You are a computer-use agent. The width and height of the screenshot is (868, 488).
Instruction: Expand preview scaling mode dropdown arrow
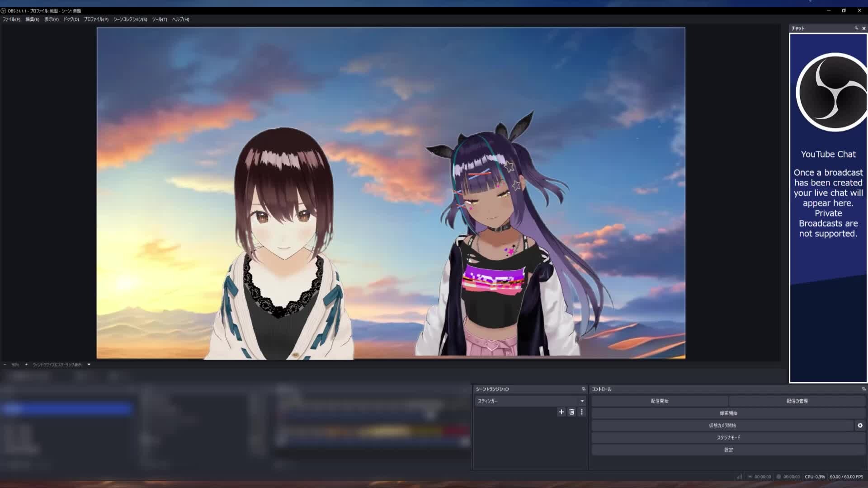(89, 365)
